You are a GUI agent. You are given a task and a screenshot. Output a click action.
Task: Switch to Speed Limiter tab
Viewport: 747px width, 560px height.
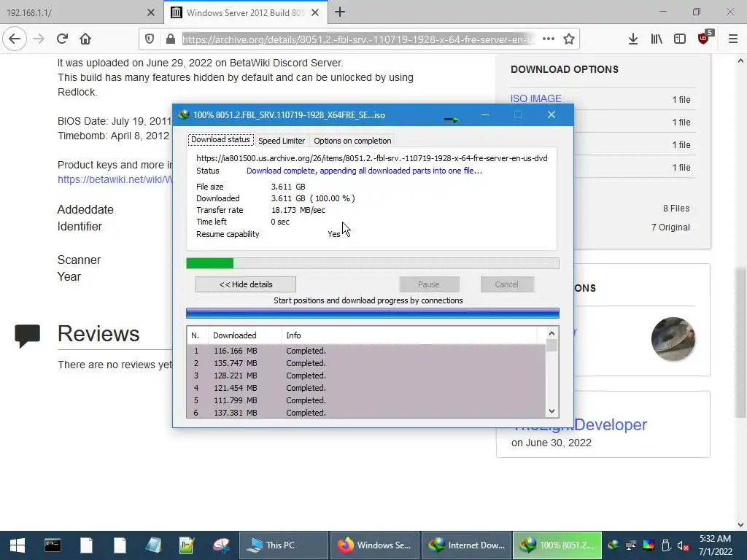(x=282, y=141)
